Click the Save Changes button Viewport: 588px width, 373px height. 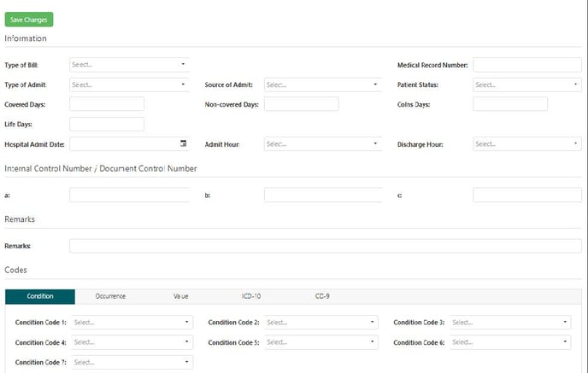point(29,20)
